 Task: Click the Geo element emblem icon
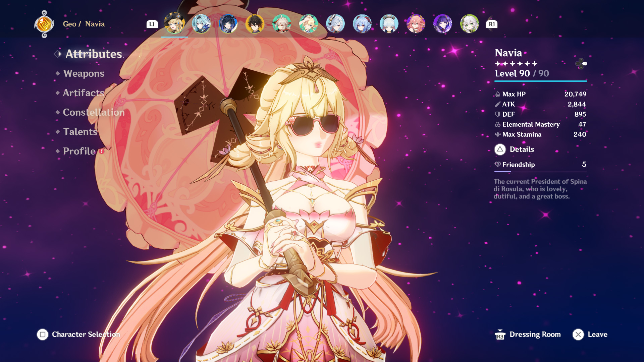[x=44, y=24]
